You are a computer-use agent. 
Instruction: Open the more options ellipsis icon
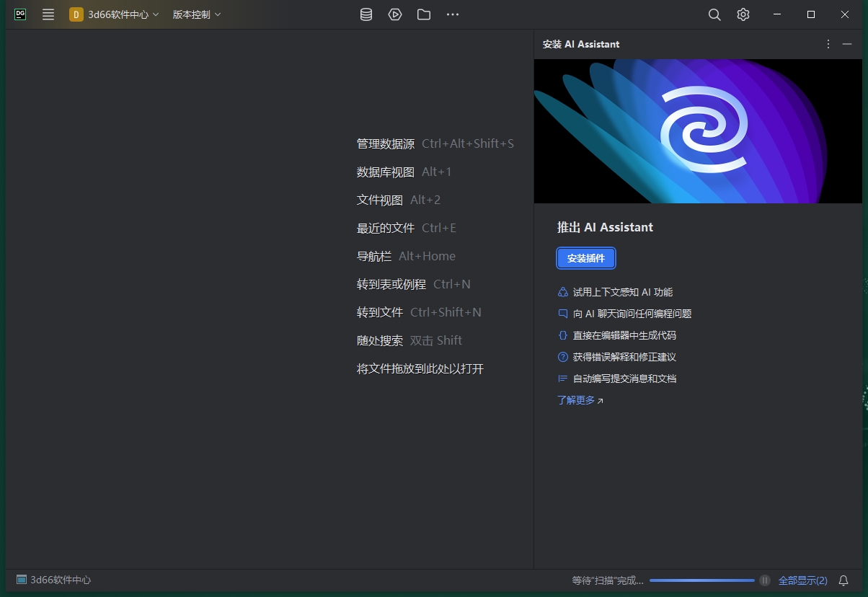453,14
